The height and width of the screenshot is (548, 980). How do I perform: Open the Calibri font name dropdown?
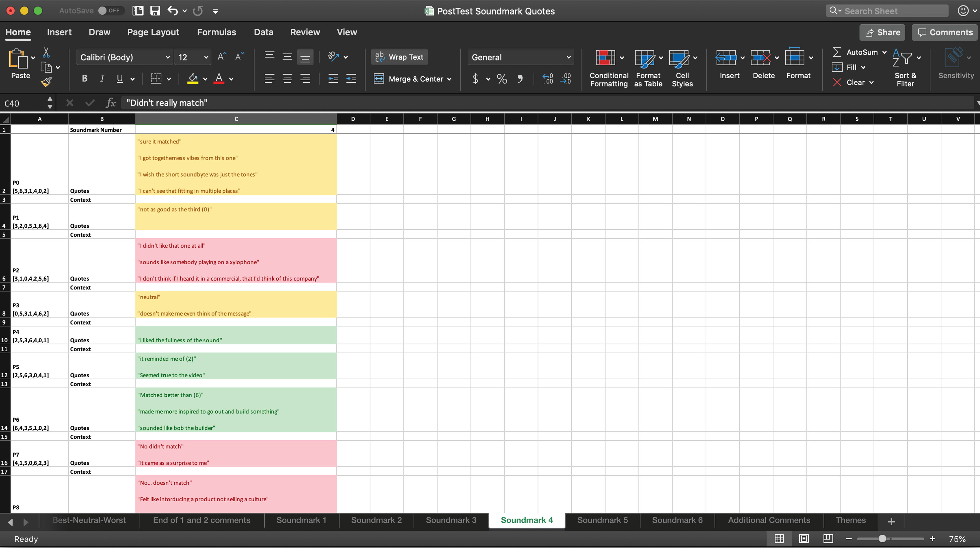(x=167, y=57)
